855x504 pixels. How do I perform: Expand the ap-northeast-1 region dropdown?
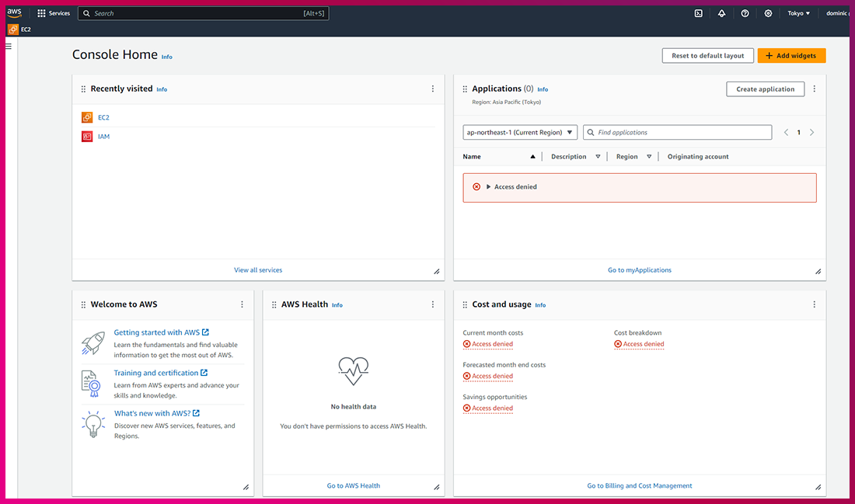(520, 133)
